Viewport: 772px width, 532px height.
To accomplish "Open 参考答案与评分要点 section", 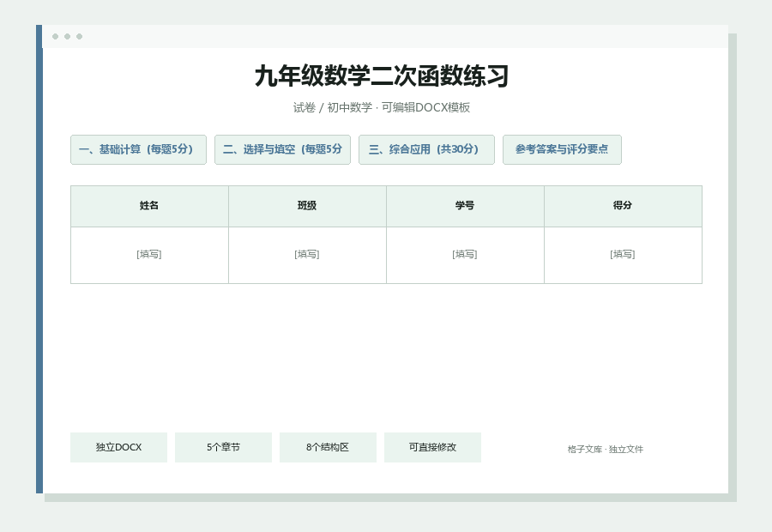I will (562, 150).
